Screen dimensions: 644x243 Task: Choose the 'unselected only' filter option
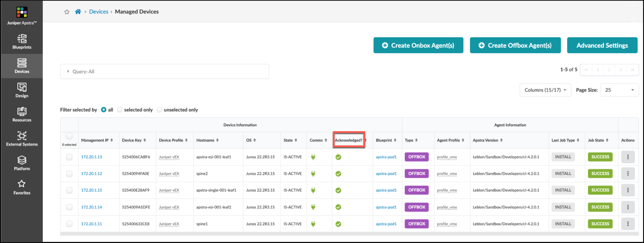pos(159,110)
